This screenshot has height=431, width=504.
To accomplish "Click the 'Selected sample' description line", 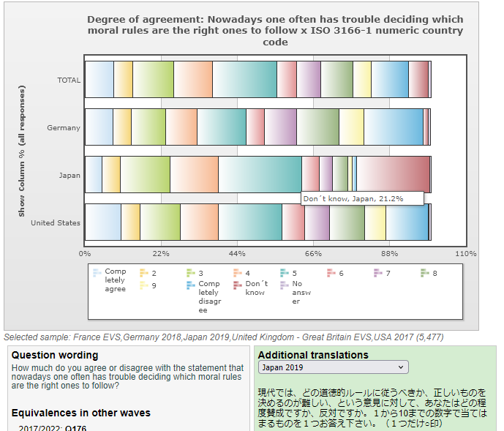I will coord(224,337).
